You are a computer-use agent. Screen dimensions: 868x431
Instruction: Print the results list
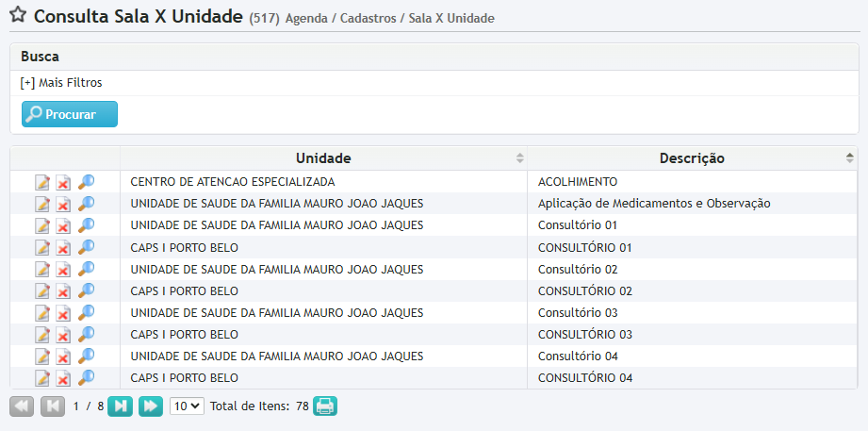325,406
